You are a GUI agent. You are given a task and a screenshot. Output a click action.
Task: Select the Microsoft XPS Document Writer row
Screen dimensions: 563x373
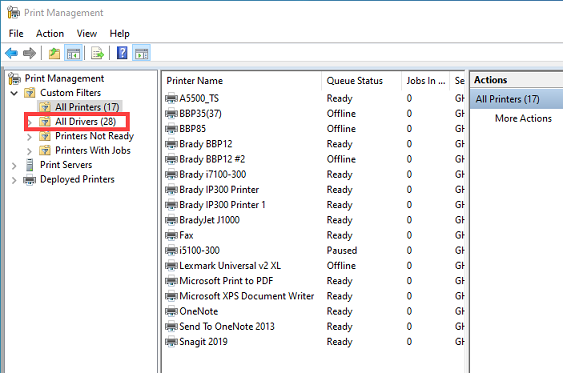tap(247, 296)
